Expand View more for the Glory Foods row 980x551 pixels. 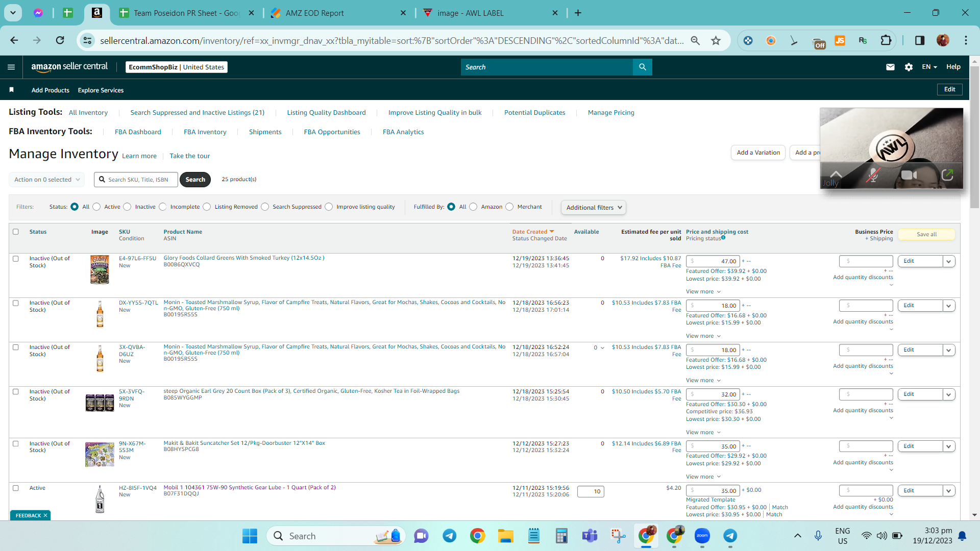pos(703,292)
